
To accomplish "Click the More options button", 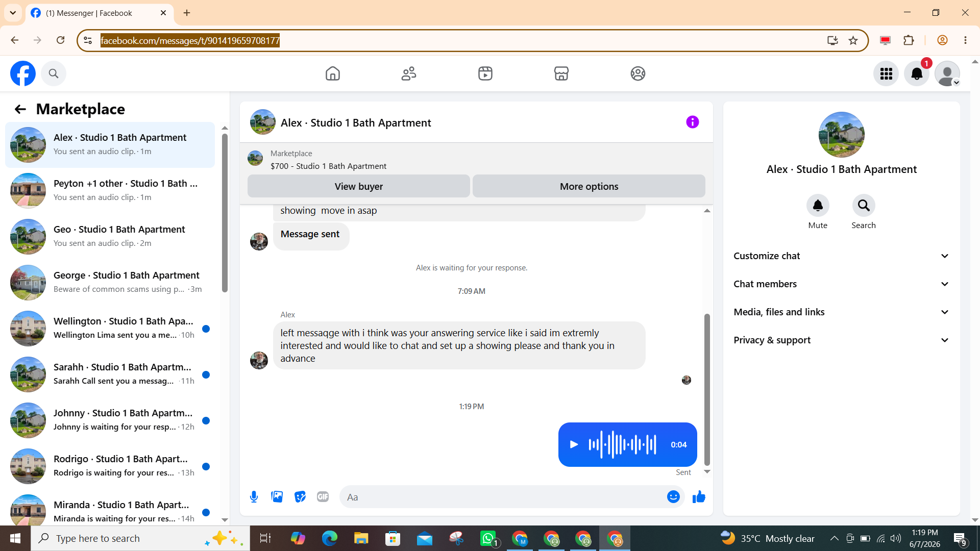I will click(589, 186).
